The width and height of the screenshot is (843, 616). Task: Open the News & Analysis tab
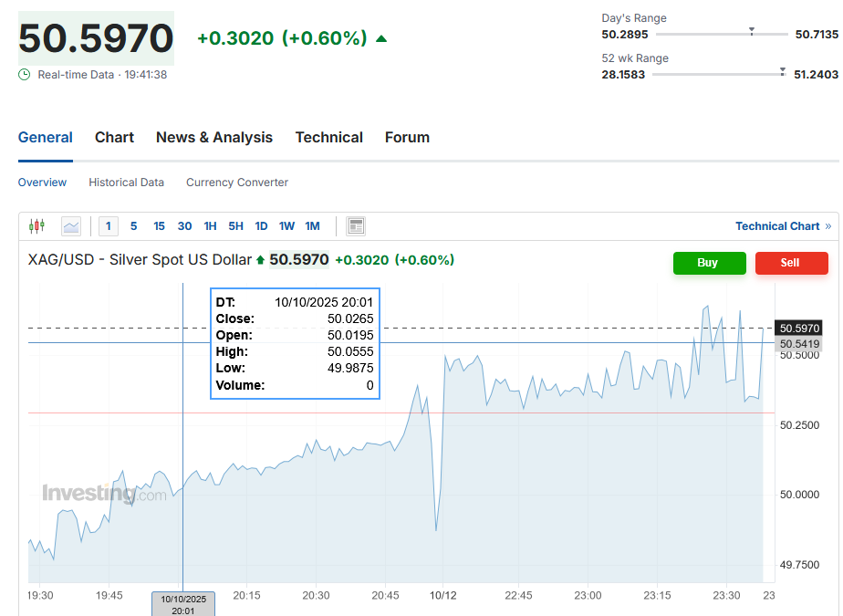point(214,138)
